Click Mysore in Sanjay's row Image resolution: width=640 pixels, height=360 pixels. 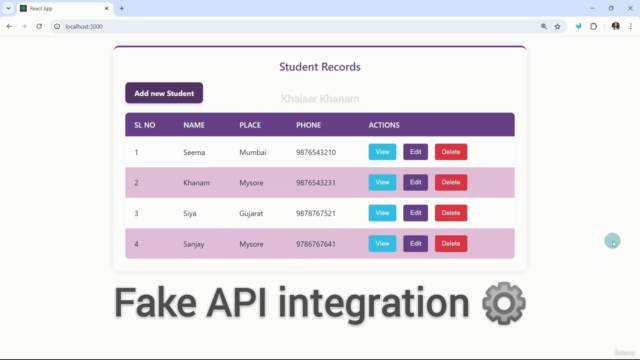[x=251, y=244]
